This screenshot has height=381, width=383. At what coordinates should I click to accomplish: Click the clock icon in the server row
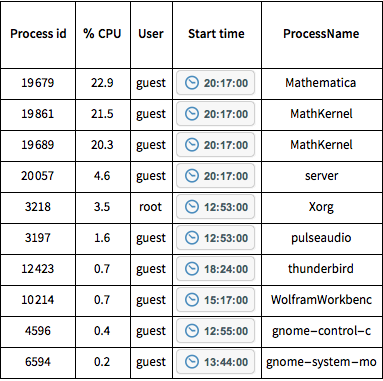point(192,176)
